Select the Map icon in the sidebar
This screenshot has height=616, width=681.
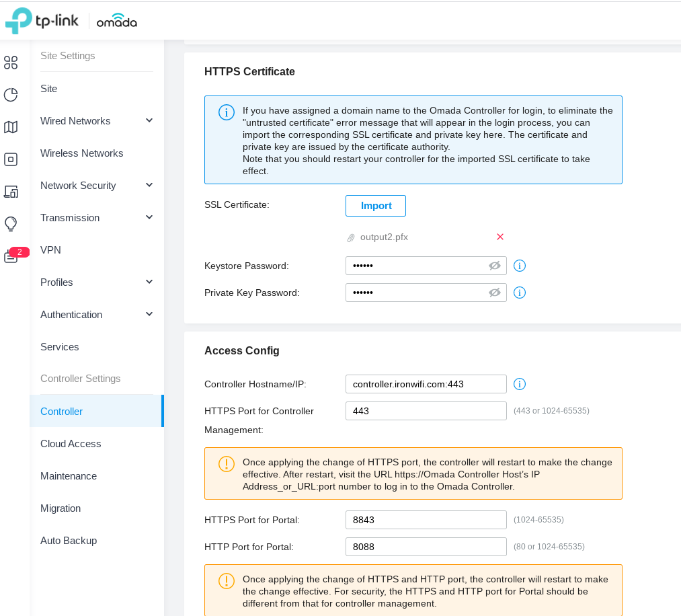(x=11, y=126)
